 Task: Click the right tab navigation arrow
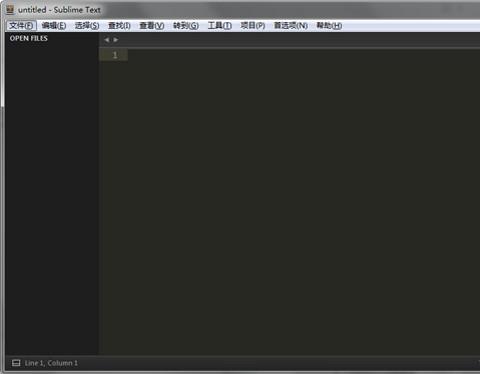point(116,40)
